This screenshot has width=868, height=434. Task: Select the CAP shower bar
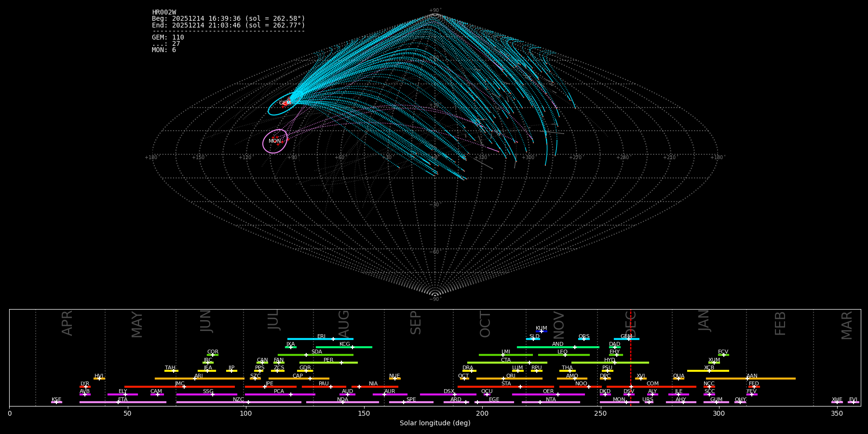coord(299,379)
